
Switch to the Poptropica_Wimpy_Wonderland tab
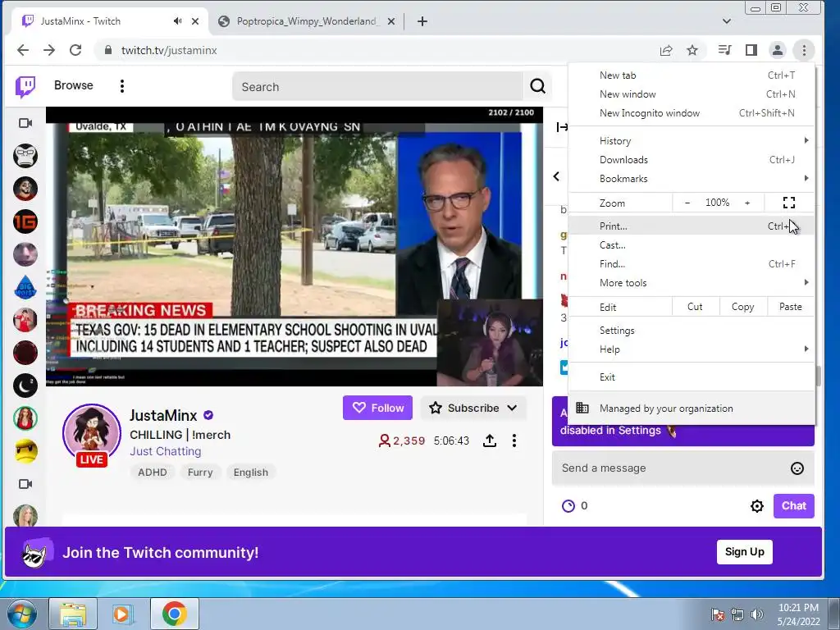308,21
